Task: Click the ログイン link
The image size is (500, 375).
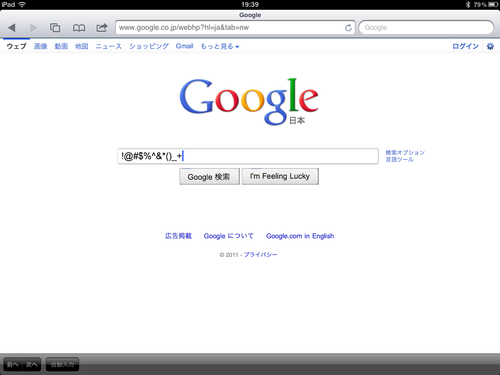Action: tap(465, 46)
